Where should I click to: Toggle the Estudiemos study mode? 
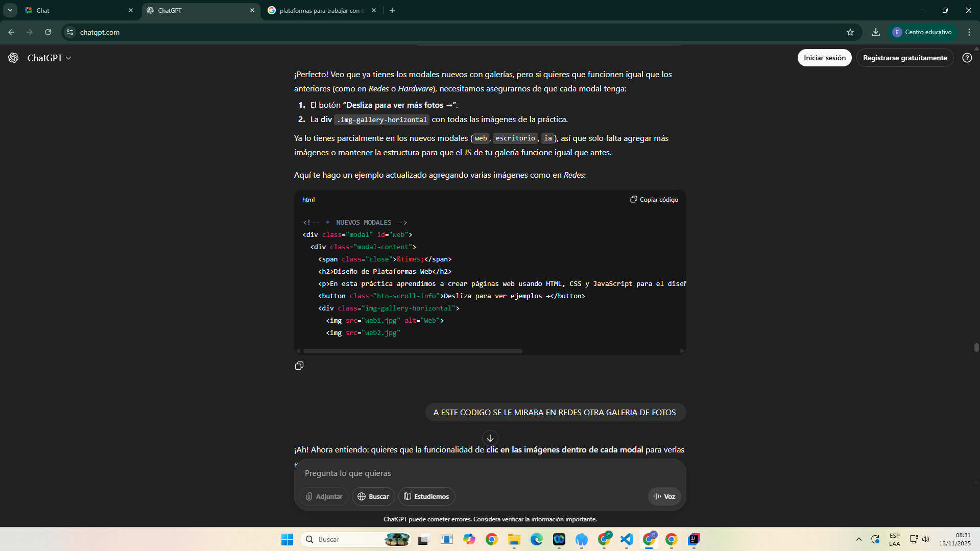(426, 496)
